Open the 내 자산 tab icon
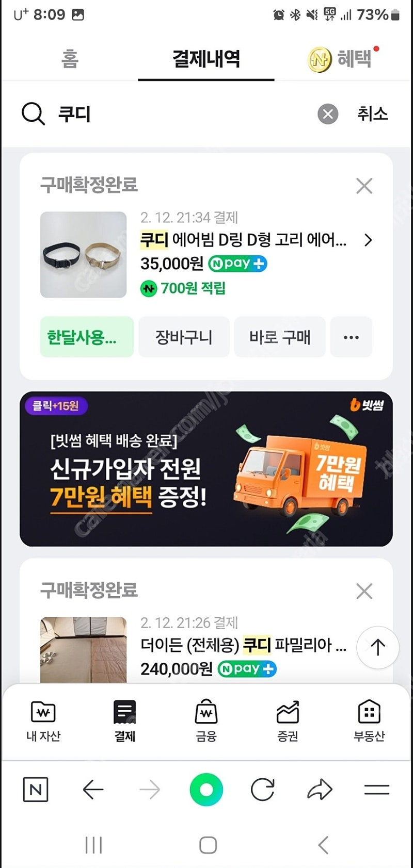Image resolution: width=413 pixels, height=868 pixels. 43,712
